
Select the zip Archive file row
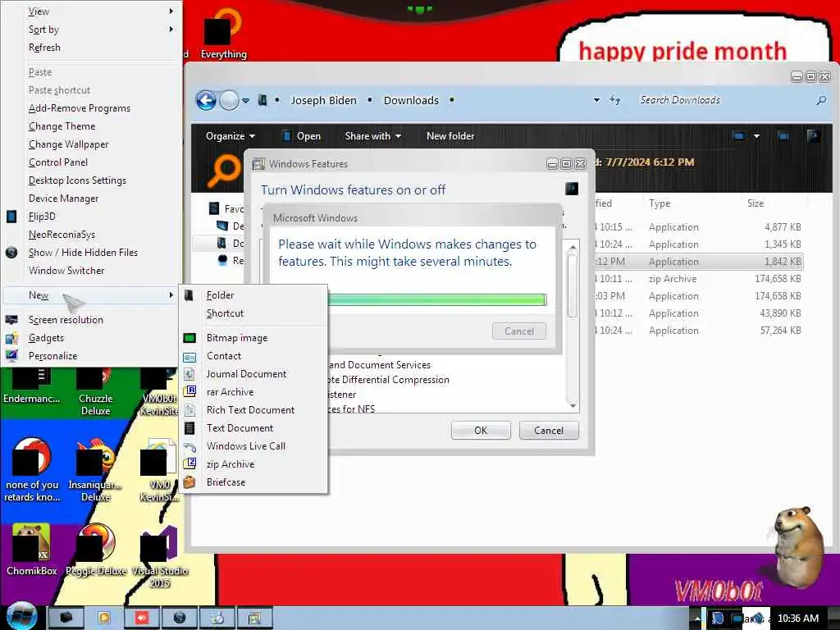pos(699,279)
